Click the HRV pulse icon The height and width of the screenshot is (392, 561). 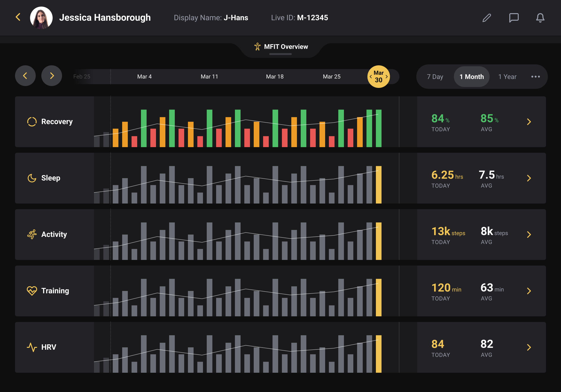32,347
